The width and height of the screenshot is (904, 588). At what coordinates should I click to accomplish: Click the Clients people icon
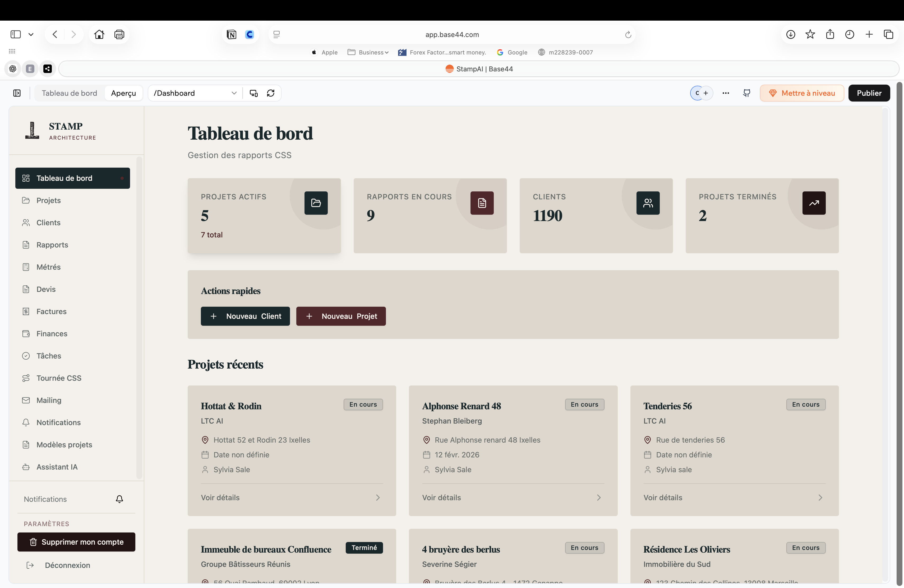tap(648, 203)
